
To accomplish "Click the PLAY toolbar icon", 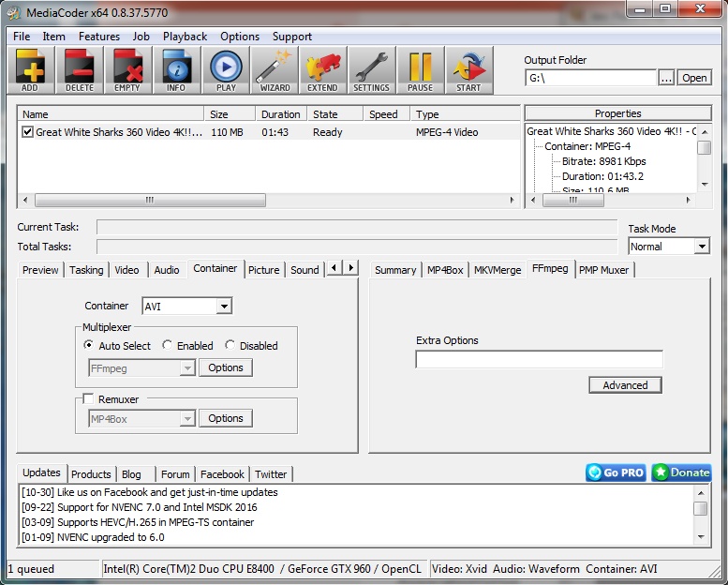I will (x=226, y=70).
